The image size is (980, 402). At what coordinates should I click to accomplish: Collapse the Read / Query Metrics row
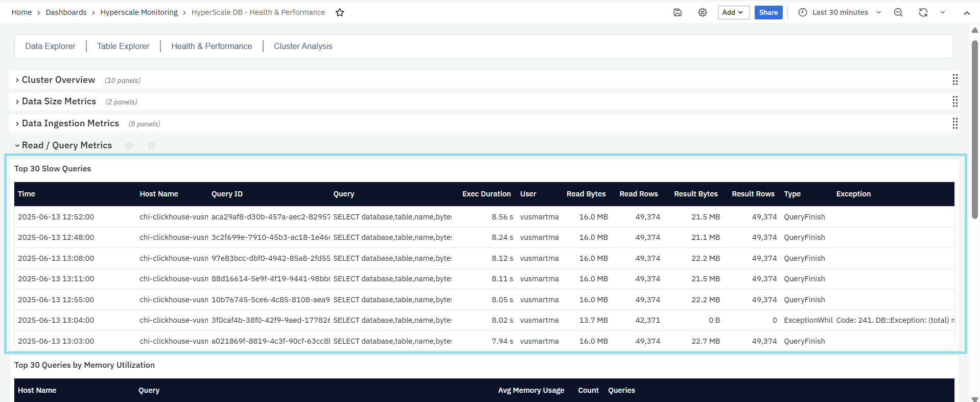coord(66,145)
